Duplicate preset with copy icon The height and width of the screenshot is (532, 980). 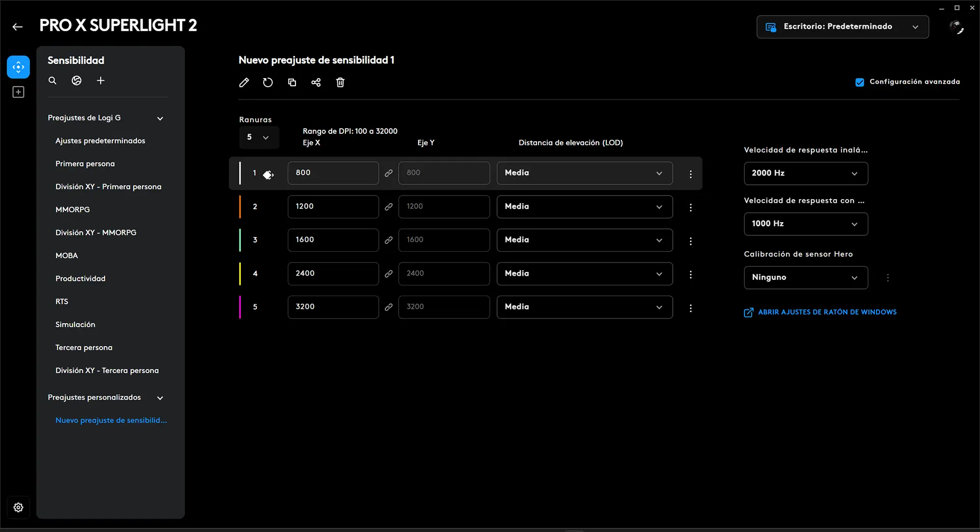pyautogui.click(x=292, y=83)
